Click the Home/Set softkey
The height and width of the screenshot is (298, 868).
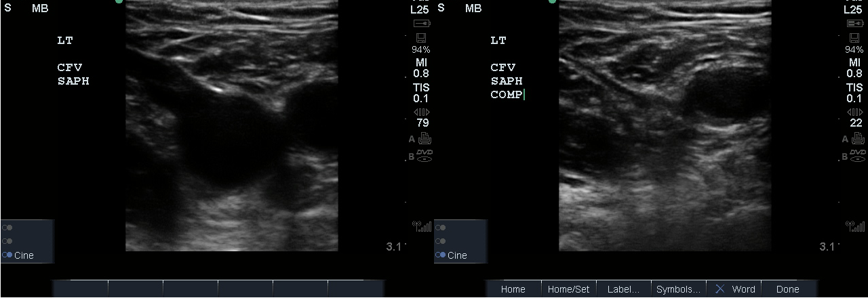[x=568, y=289]
